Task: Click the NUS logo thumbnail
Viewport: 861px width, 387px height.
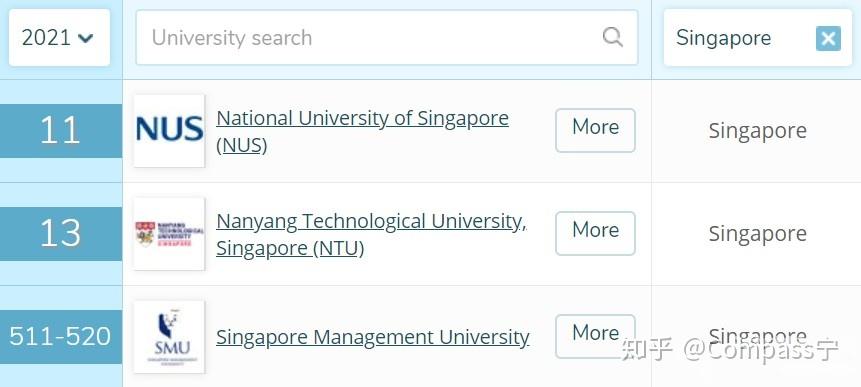Action: click(x=169, y=131)
